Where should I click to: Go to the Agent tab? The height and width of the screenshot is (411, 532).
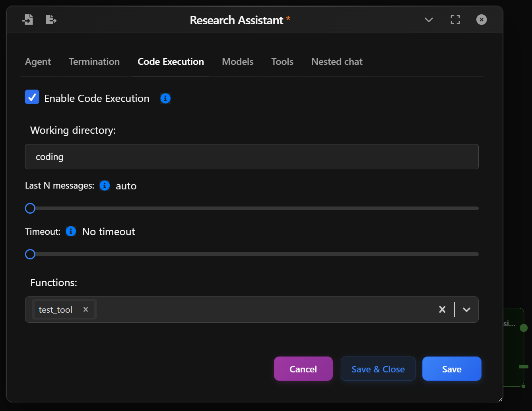click(38, 62)
